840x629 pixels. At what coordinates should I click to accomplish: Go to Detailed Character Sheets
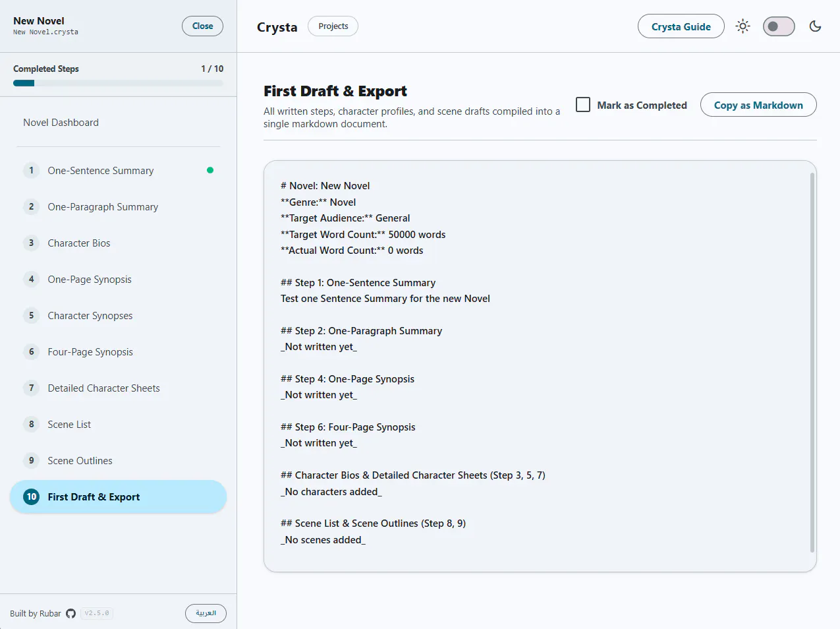tap(118, 388)
